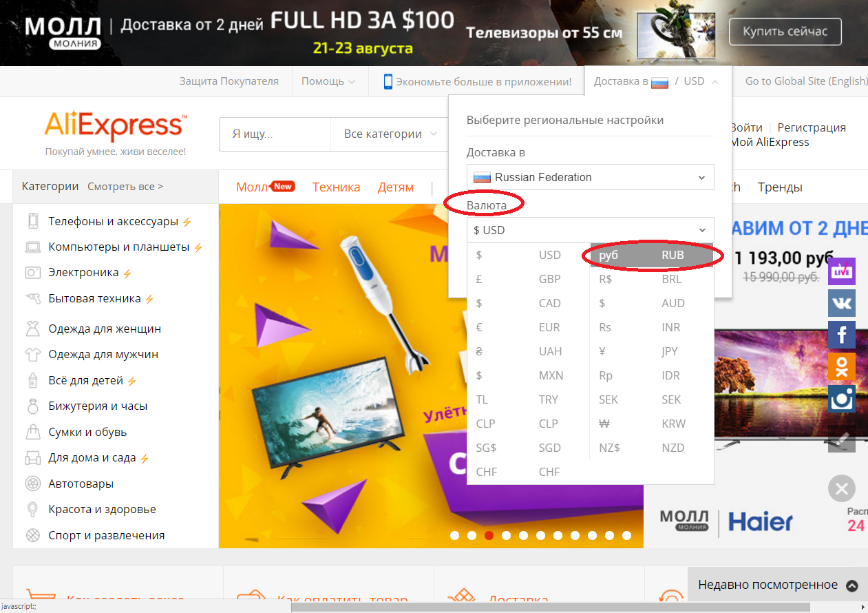The width and height of the screenshot is (868, 613).
Task: Click mirror icon next to Красота и здоровье
Action: [32, 510]
